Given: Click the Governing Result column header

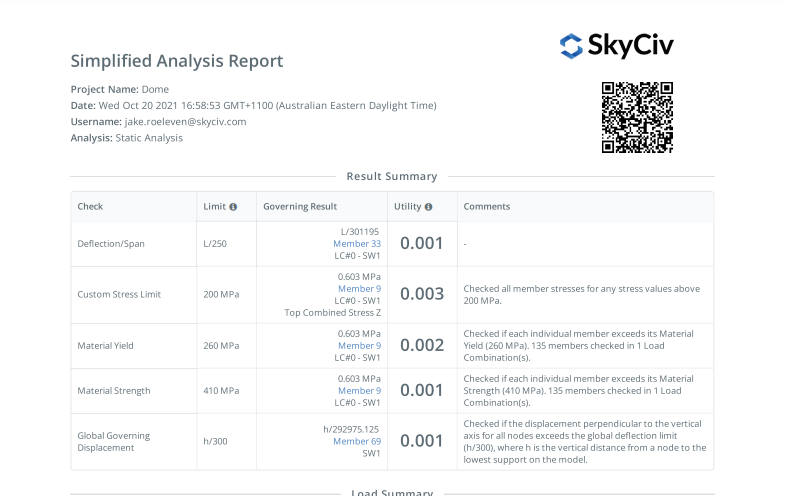Looking at the screenshot, I should click(300, 207).
